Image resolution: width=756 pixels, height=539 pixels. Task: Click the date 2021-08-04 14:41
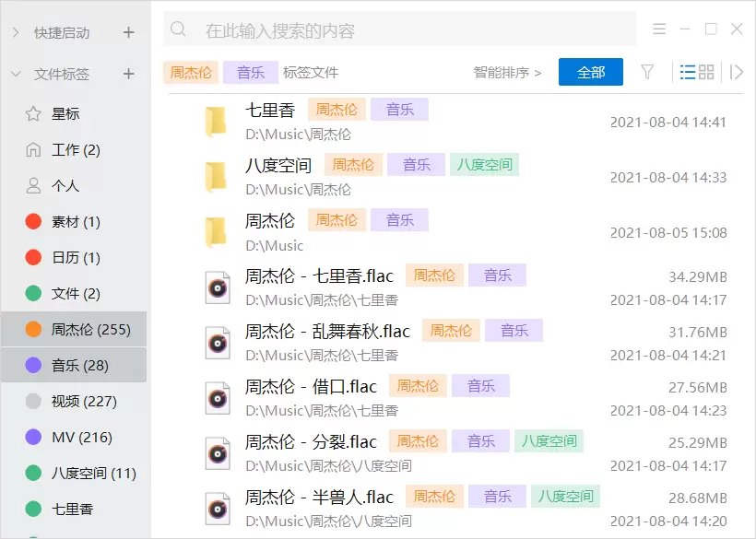[668, 123]
